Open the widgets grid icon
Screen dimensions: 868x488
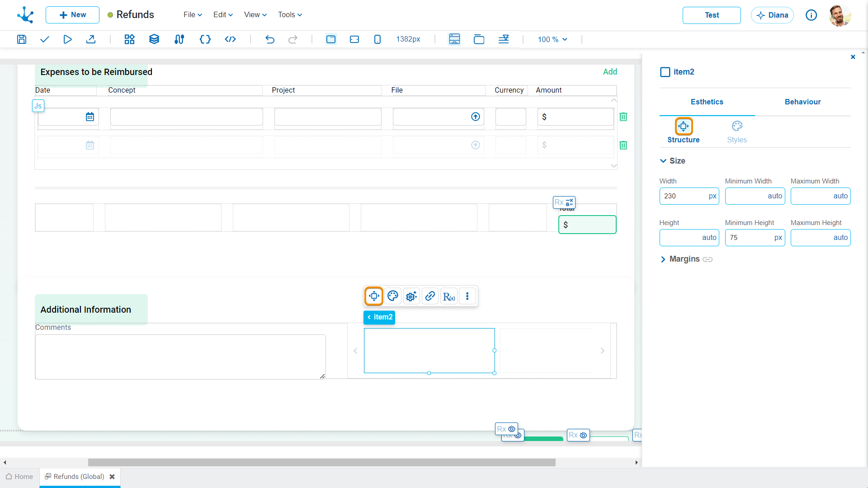tap(130, 39)
